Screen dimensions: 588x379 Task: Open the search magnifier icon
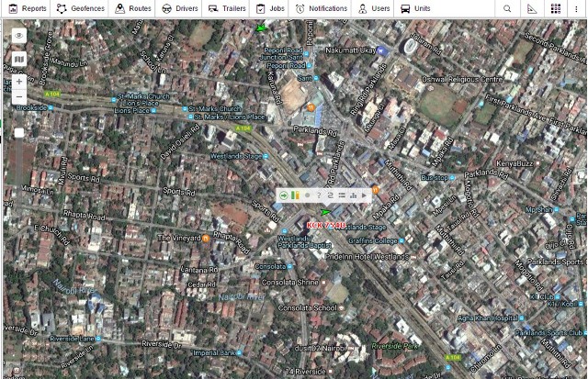click(x=507, y=8)
